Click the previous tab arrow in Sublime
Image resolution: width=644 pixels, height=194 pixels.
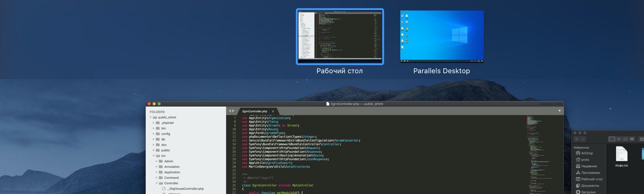click(x=229, y=111)
